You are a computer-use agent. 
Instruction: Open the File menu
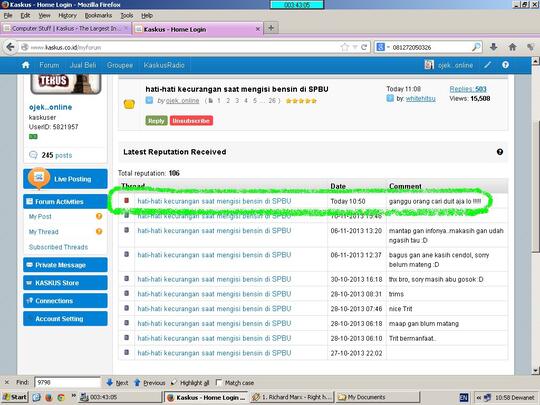click(8, 15)
